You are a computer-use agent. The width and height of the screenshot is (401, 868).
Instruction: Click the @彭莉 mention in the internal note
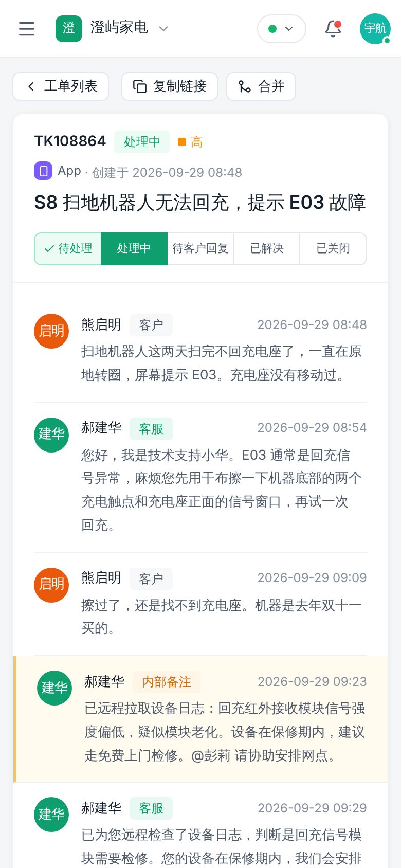[211, 755]
